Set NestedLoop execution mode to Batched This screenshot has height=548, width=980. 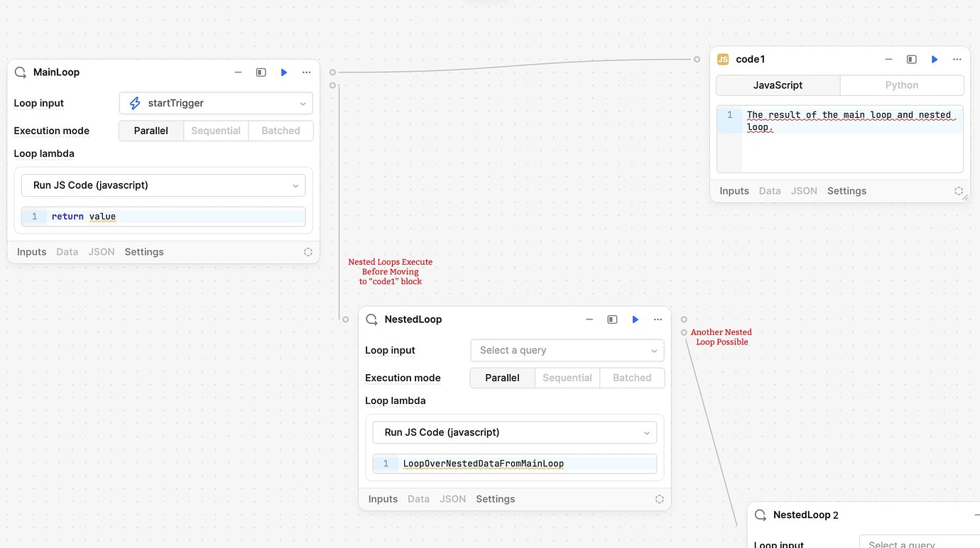coord(632,378)
